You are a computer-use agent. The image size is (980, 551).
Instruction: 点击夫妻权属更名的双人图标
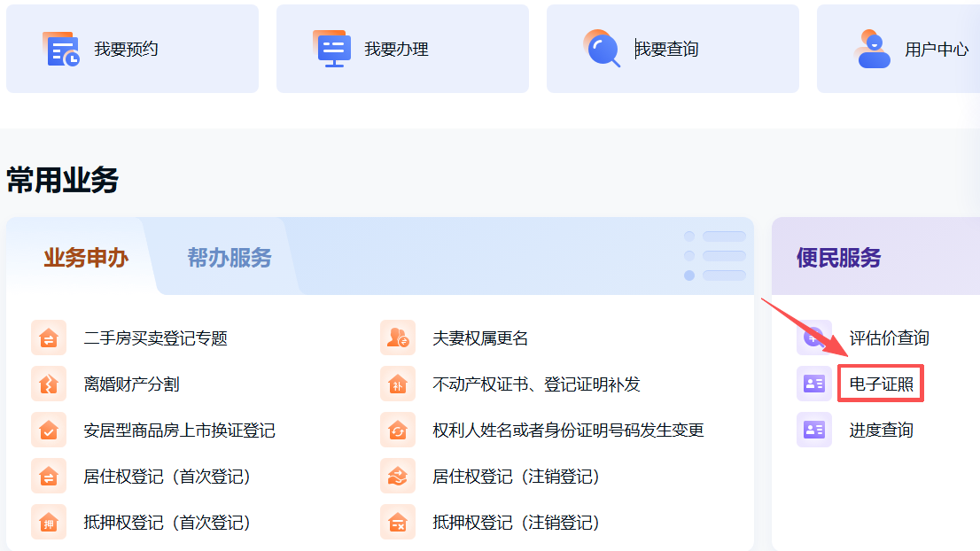[398, 338]
